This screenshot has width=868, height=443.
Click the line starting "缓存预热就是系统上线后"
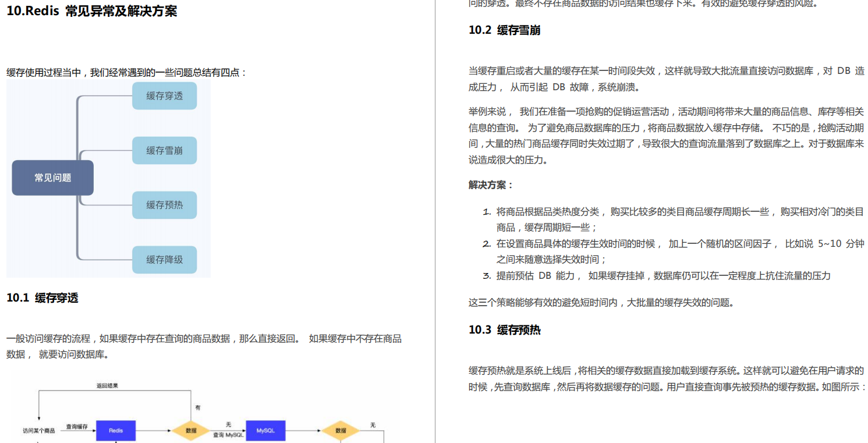tap(667, 371)
